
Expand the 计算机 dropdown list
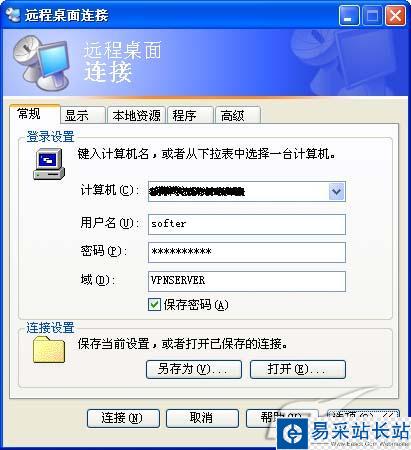pyautogui.click(x=336, y=192)
